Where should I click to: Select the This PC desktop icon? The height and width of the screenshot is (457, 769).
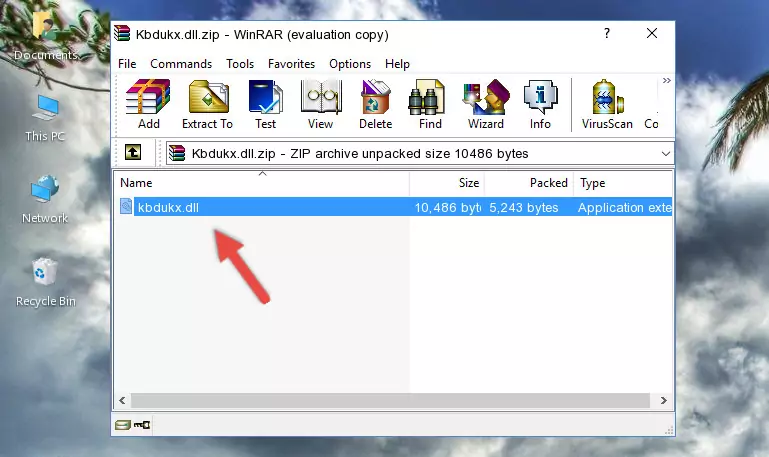click(45, 118)
